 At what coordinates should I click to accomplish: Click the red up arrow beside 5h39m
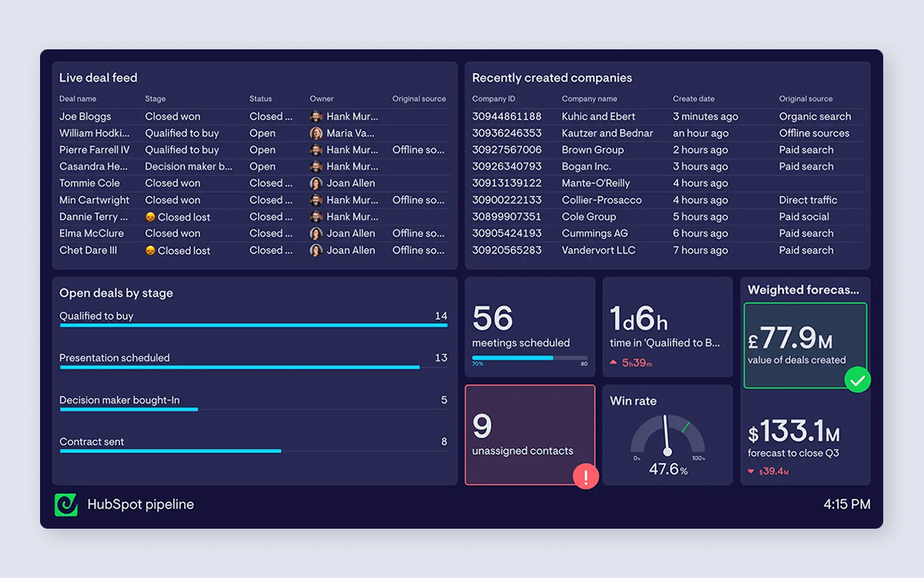click(614, 362)
